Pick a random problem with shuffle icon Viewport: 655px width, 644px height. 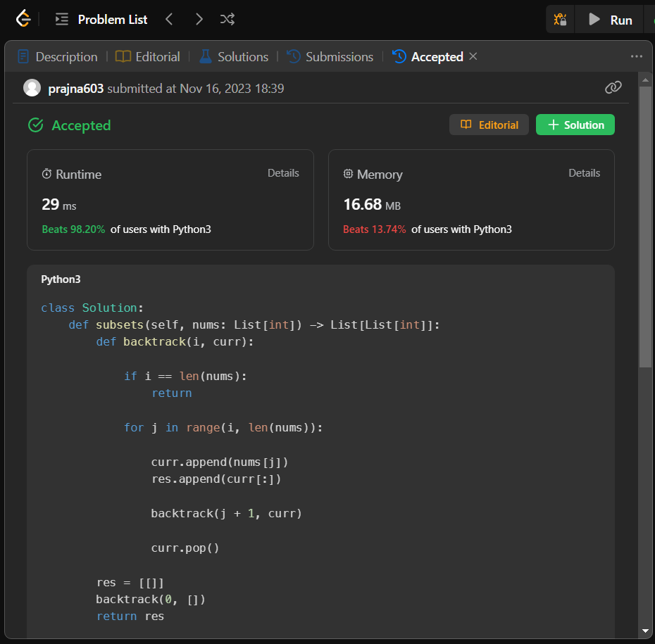pos(227,20)
